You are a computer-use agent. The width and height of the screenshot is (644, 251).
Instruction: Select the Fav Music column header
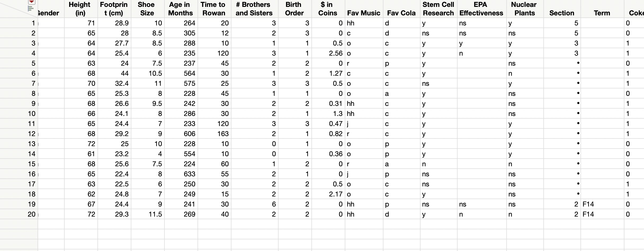pos(363,13)
